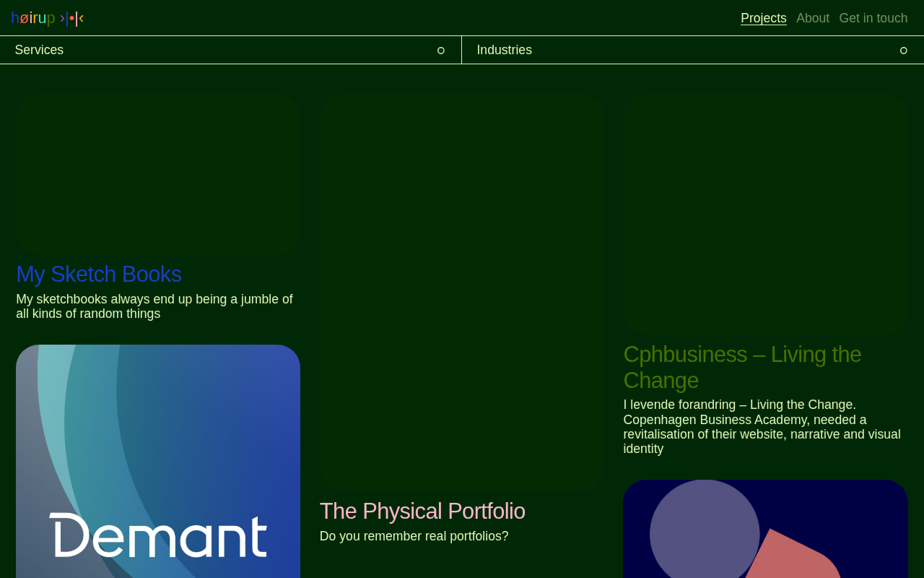Open the About page
The image size is (924, 578).
[813, 18]
